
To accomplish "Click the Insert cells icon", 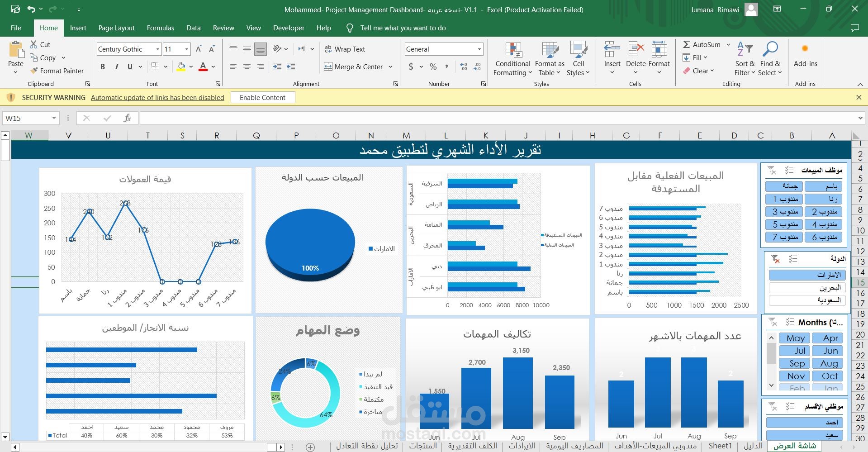I will (612, 49).
